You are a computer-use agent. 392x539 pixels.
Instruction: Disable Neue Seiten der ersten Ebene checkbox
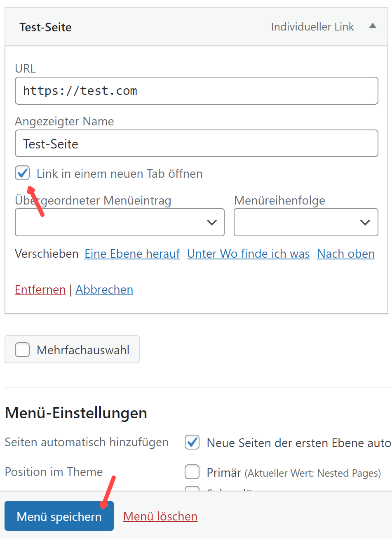point(192,442)
